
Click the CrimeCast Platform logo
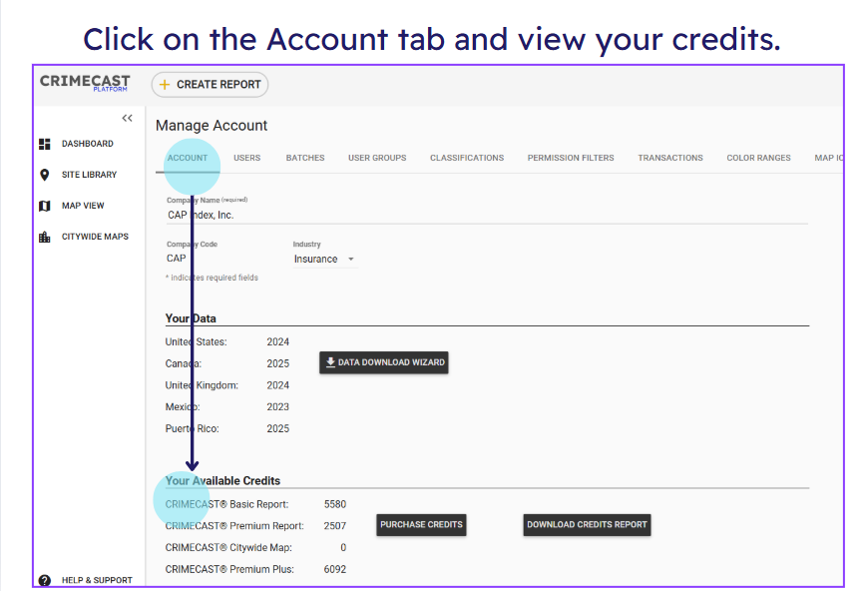(x=85, y=83)
